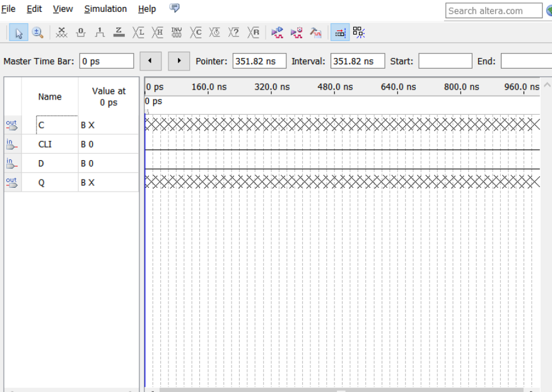Move time bar to previous transition
Screen dimensions: 552x392
click(150, 61)
